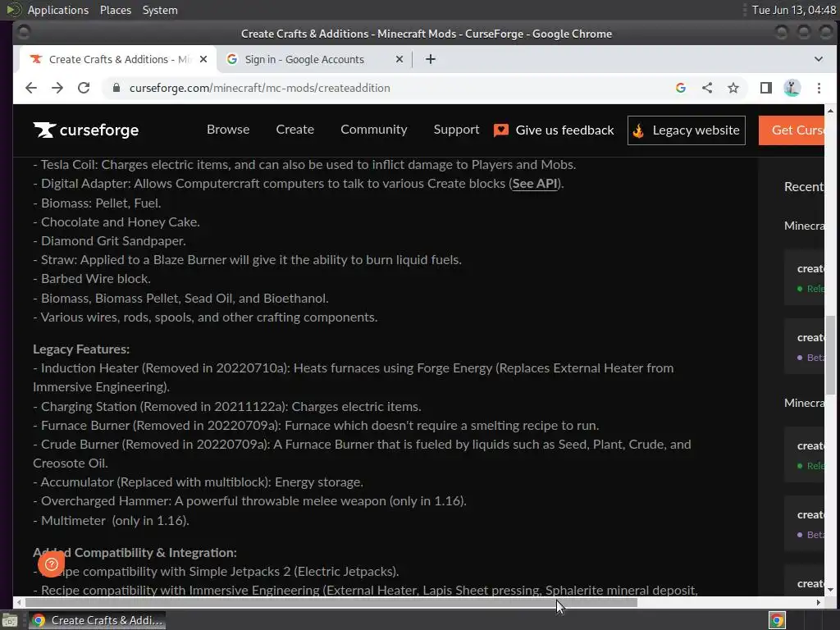The image size is (840, 630).
Task: Click the address bar URL
Action: click(x=259, y=88)
